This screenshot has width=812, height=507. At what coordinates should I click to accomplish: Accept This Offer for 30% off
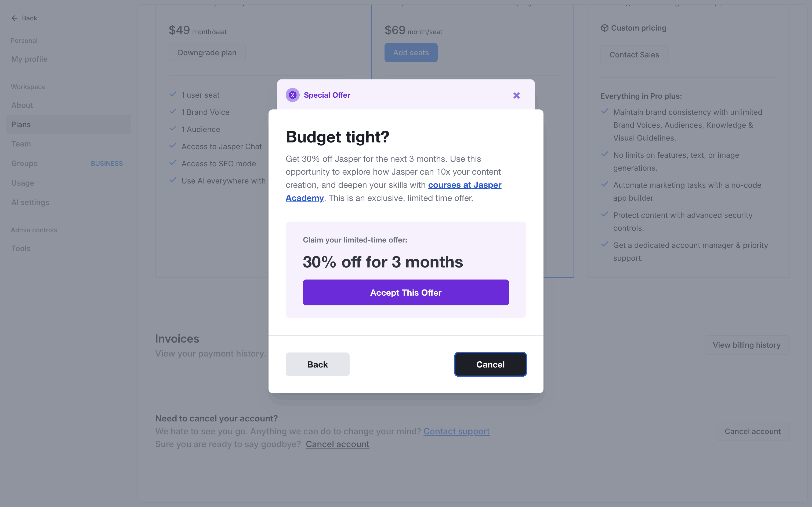pyautogui.click(x=406, y=292)
